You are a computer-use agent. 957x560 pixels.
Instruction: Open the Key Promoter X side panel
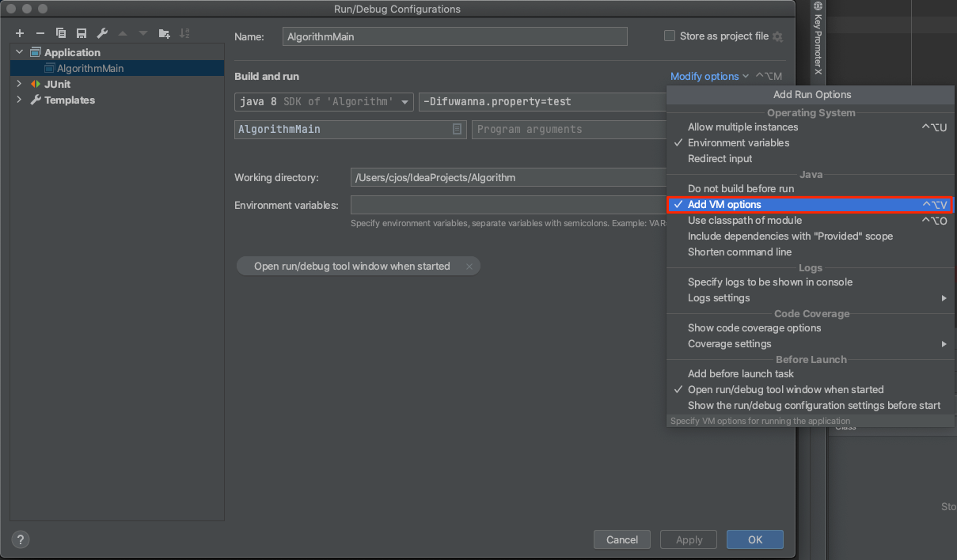click(x=818, y=44)
